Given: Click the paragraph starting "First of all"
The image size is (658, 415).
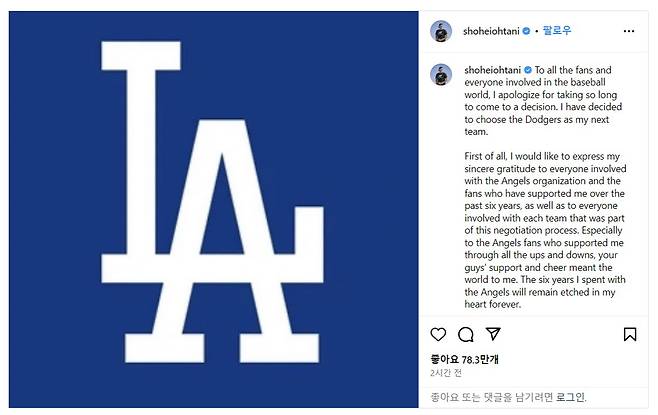Looking at the screenshot, I should (x=540, y=230).
